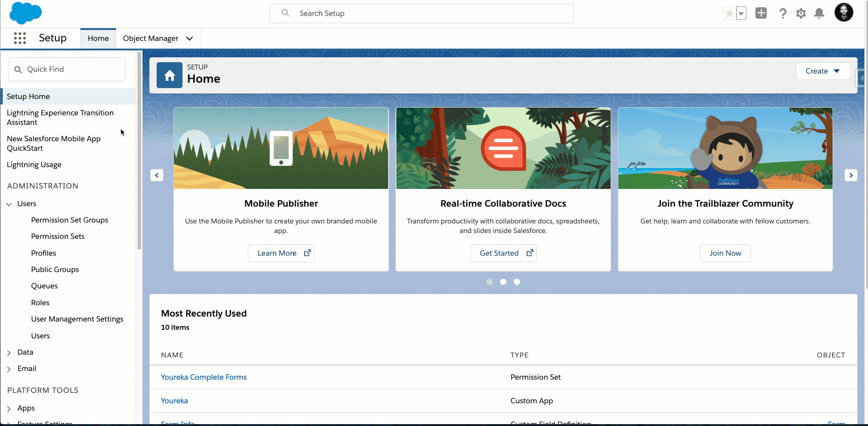The width and height of the screenshot is (868, 426).
Task: Expand the Email tree section
Action: [9, 369]
